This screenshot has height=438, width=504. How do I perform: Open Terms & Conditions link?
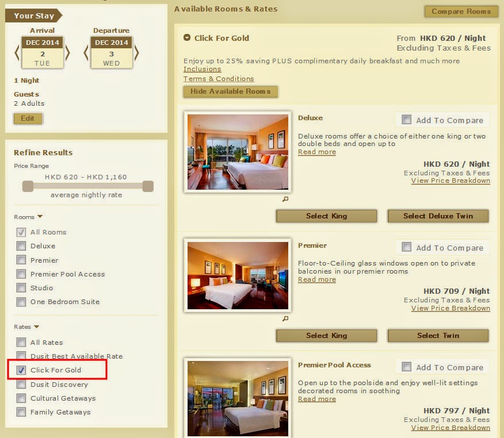(x=219, y=79)
